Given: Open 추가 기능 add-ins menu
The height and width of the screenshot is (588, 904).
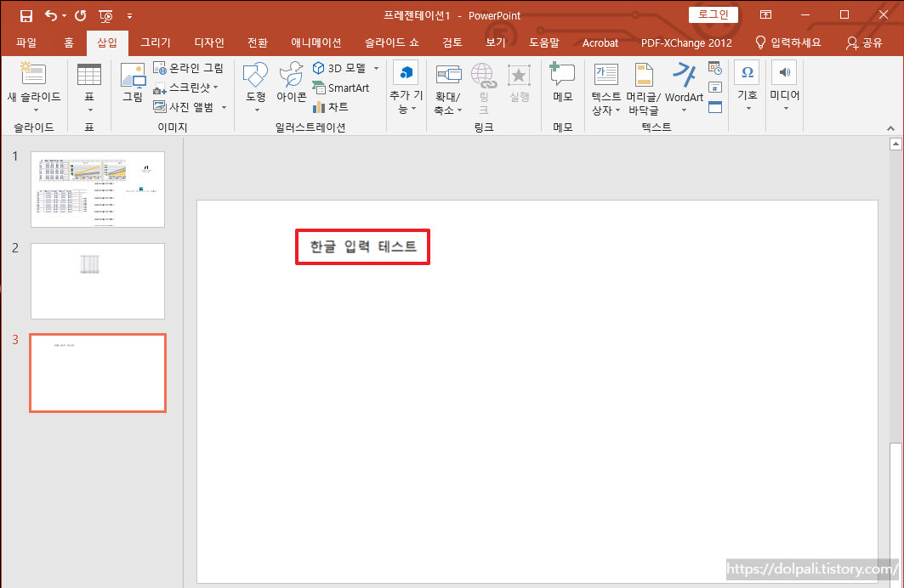Looking at the screenshot, I should 406,88.
